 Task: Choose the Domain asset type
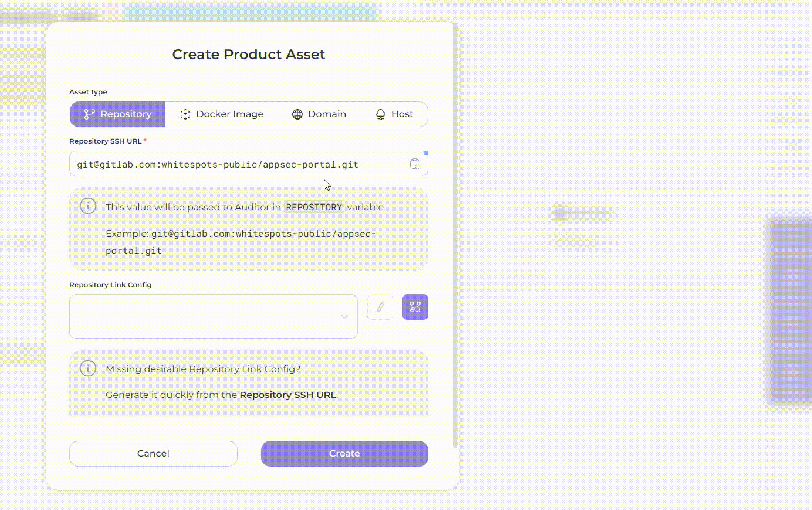319,114
